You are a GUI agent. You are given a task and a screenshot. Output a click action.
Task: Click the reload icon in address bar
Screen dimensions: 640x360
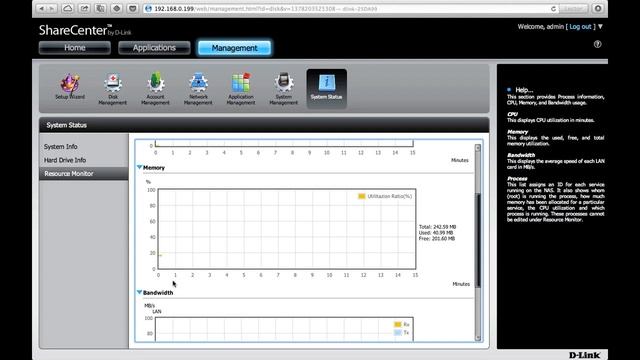pos(553,9)
